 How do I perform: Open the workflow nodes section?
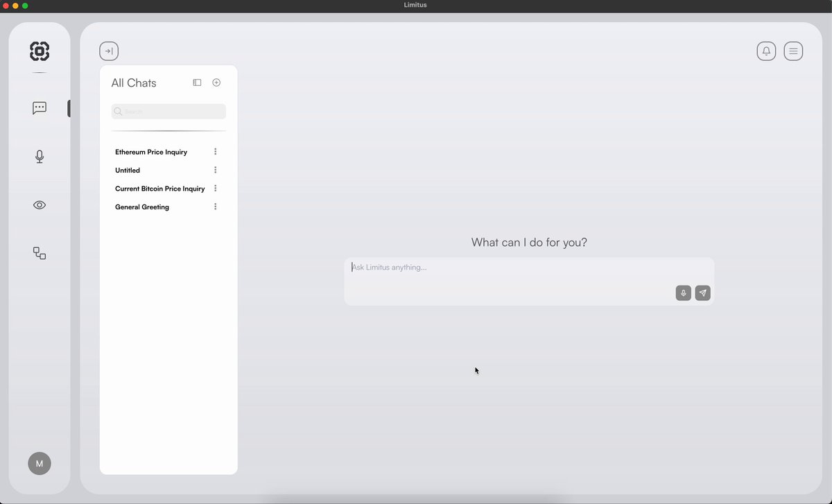click(40, 254)
